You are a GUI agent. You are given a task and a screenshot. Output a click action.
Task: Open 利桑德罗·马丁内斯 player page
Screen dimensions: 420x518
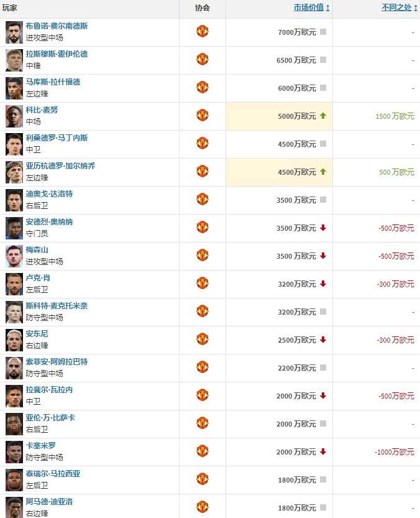tap(57, 138)
